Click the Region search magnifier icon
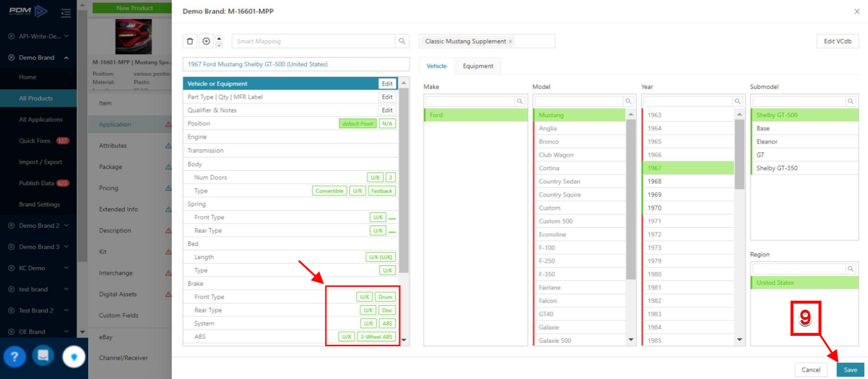 click(x=851, y=269)
